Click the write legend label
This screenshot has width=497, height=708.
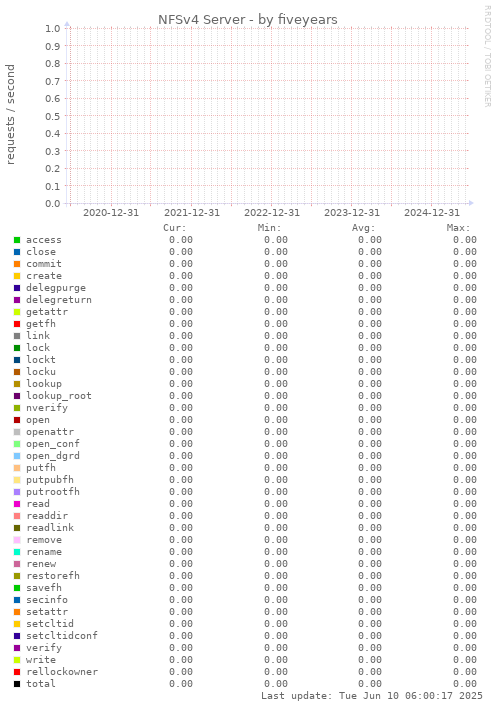pyautogui.click(x=41, y=660)
